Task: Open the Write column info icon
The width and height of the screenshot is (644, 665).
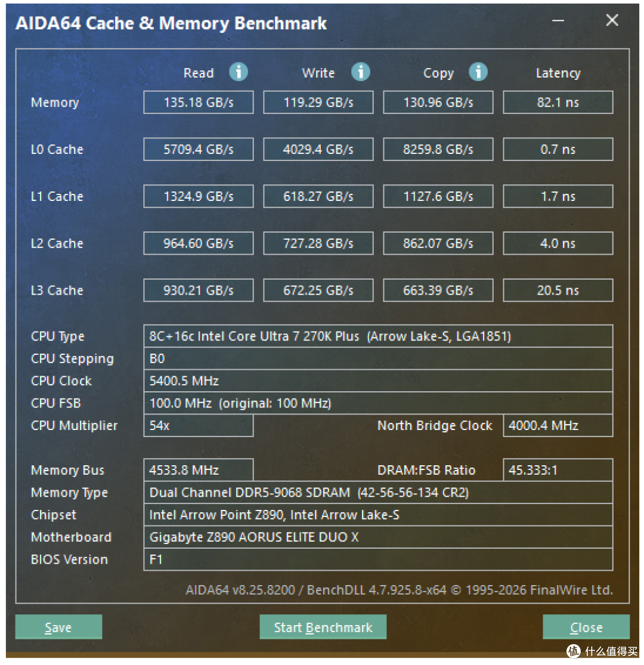Action: (360, 72)
